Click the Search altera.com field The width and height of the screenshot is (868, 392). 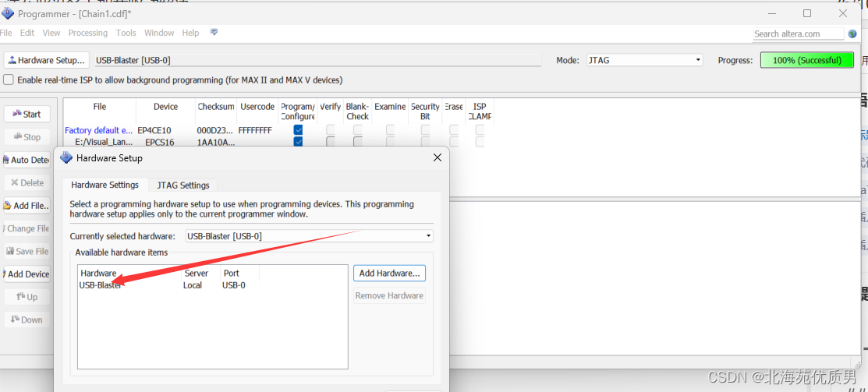(799, 34)
